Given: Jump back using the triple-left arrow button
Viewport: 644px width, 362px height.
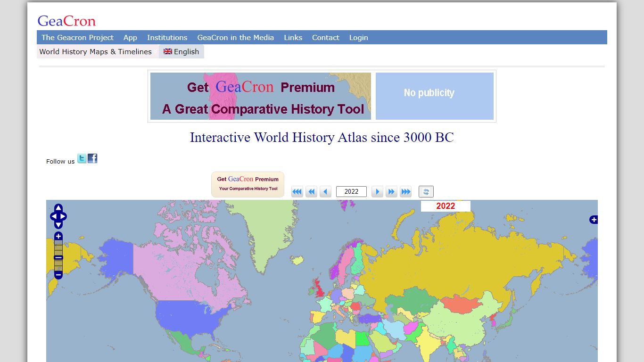Looking at the screenshot, I should [297, 191].
